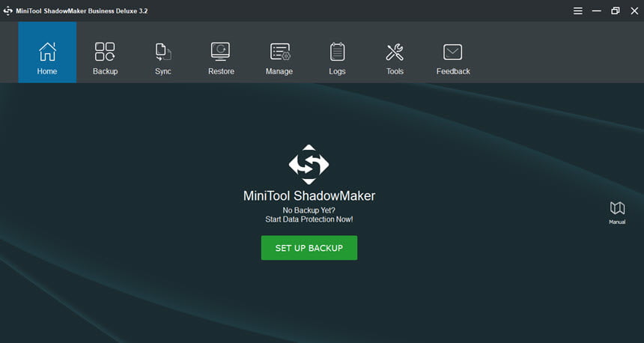Click the MiniTool ShadowMaker heading text
The width and height of the screenshot is (644, 343).
[309, 195]
